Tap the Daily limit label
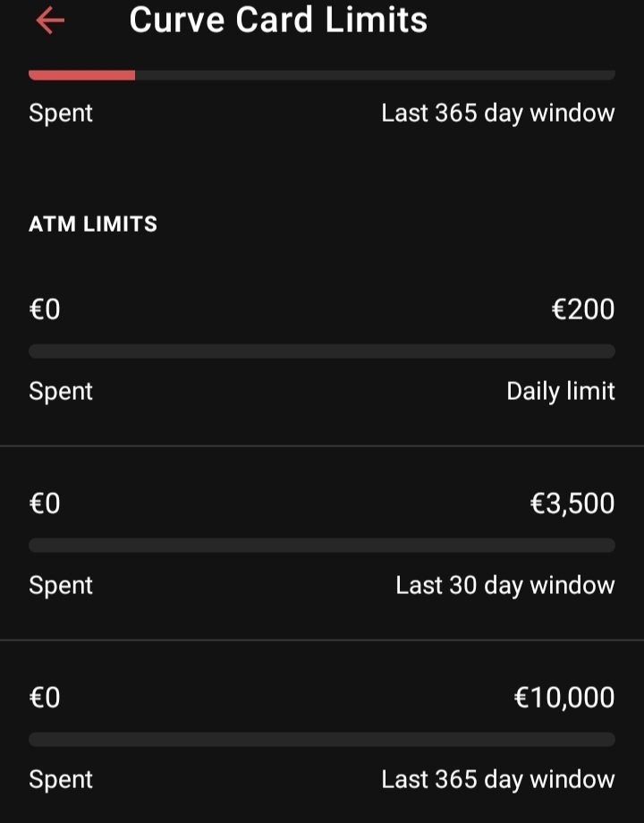 click(x=561, y=392)
